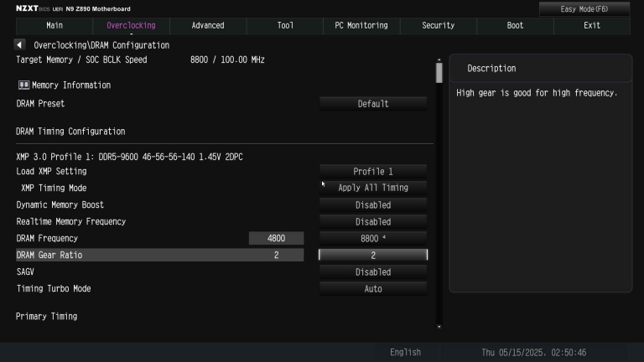
Task: Click the DRAM Timing Configuration heading
Action: point(70,132)
